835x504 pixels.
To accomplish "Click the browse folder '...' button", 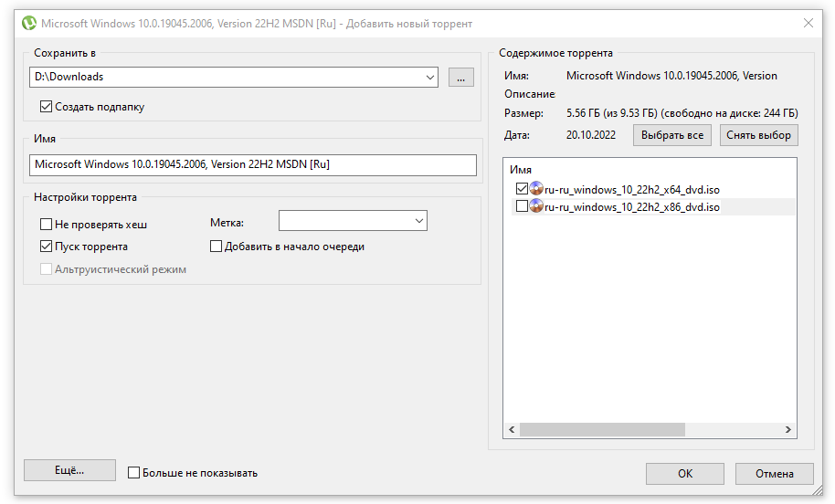I will [x=461, y=78].
